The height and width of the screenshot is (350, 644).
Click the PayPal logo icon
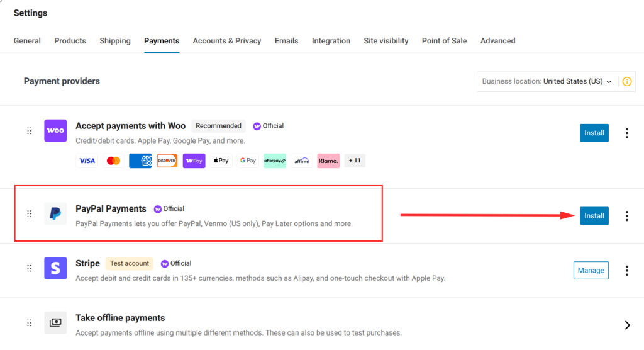pyautogui.click(x=55, y=213)
